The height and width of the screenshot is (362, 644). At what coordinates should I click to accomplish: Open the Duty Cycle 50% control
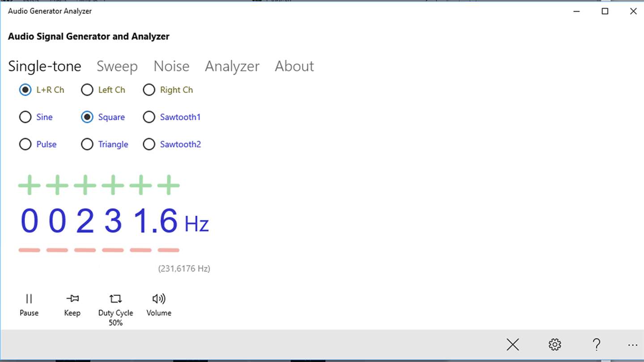tap(115, 309)
